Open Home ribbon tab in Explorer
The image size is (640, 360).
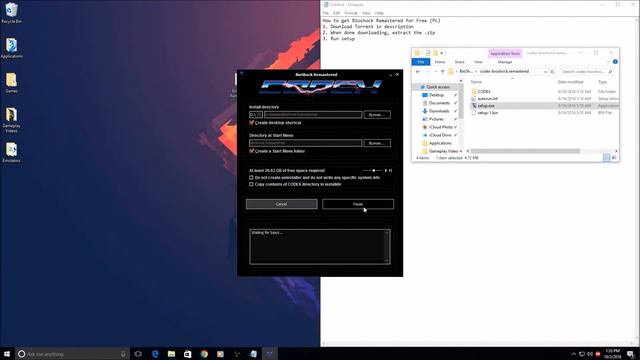[440, 62]
